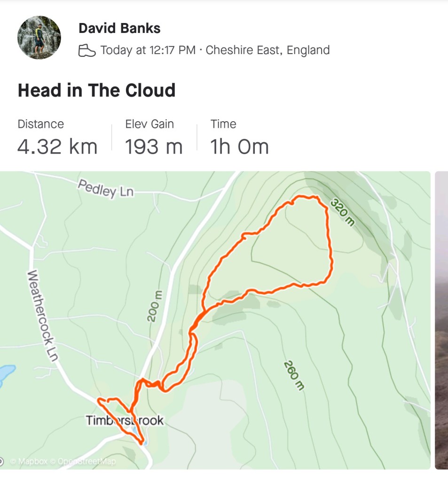Select the 193 m elevation gain stat
Image resolution: width=448 pixels, height=481 pixels.
[154, 147]
